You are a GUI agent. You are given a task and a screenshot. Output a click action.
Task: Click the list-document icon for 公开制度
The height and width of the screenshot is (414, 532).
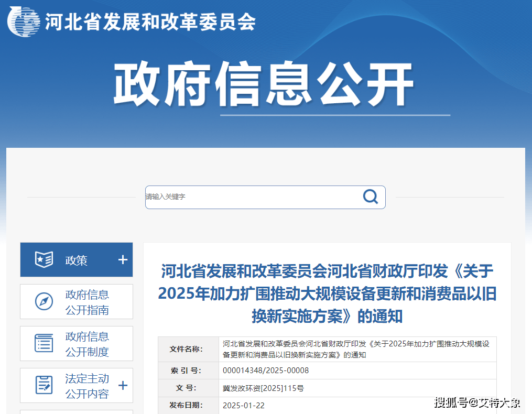click(x=44, y=343)
